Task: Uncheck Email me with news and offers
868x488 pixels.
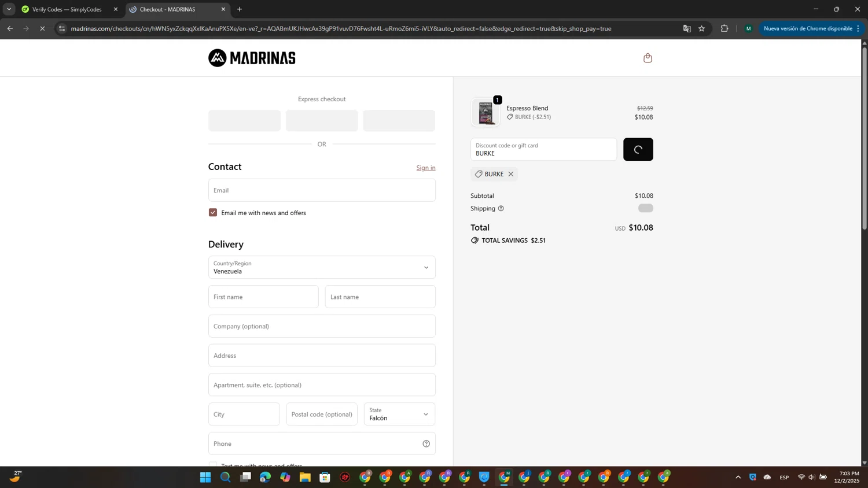Action: tap(213, 213)
